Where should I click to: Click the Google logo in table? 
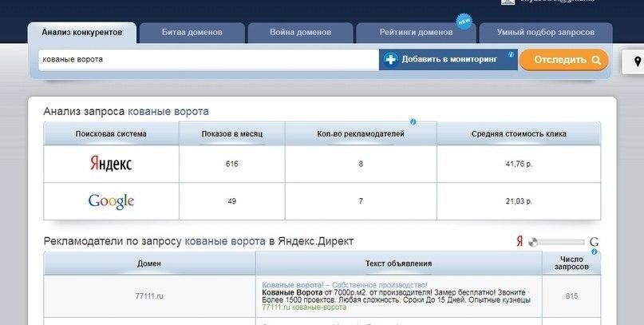click(111, 201)
